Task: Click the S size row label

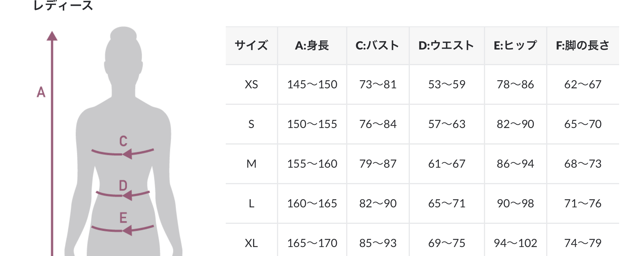Action: tap(251, 124)
